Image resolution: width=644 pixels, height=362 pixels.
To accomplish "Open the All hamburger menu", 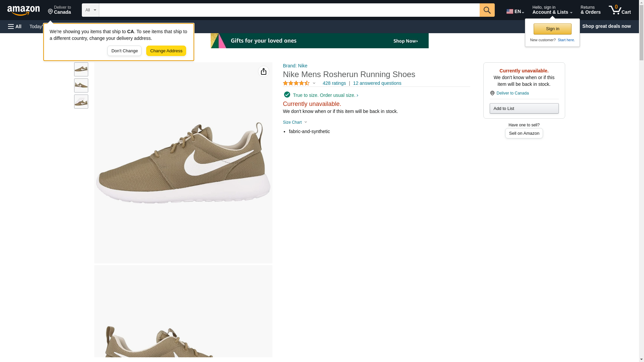I will [15, 26].
